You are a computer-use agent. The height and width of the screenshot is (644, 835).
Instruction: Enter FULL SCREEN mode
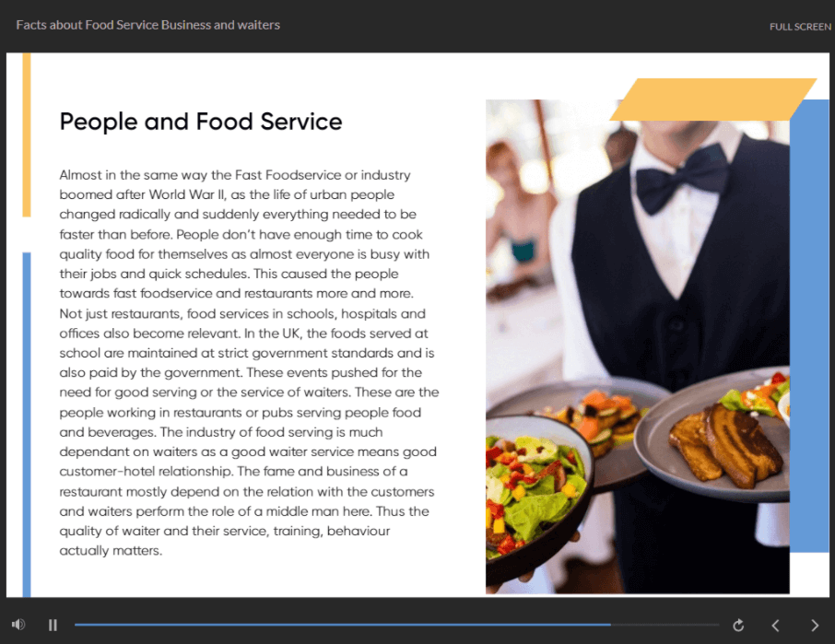[x=800, y=27]
